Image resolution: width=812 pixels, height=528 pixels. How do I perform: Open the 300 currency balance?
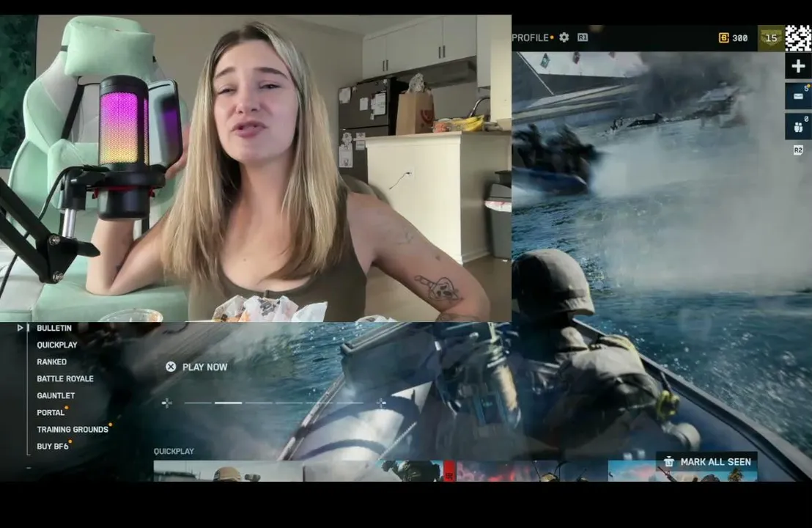coord(734,38)
